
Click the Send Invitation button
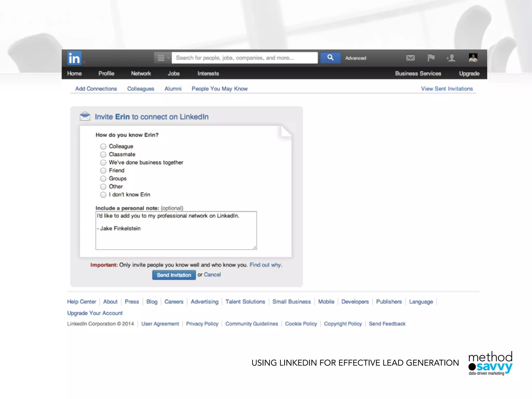174,275
